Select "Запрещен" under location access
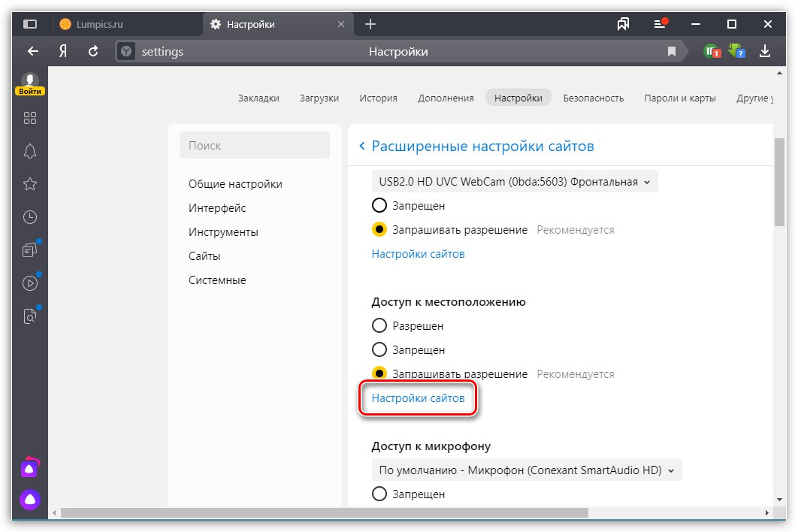 pos(379,350)
